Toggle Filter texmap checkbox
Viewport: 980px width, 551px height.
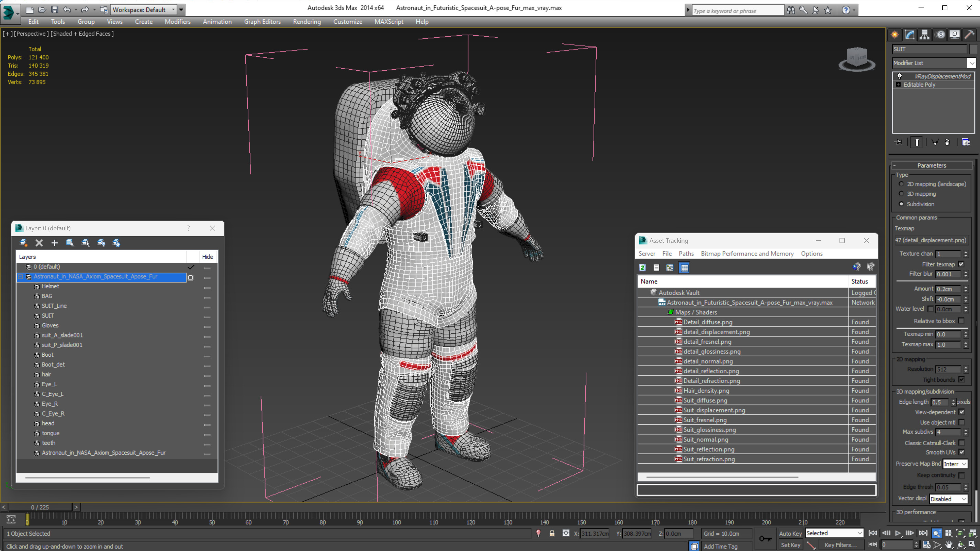pos(962,264)
